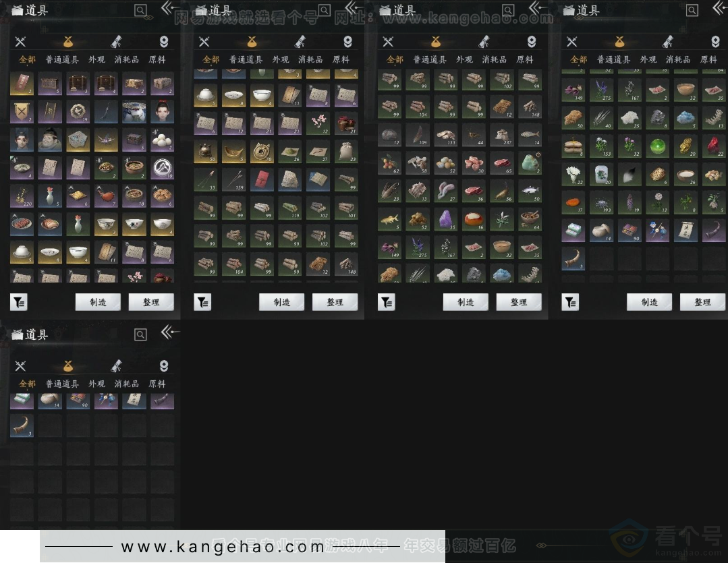Open the filter icon in the fourth panel
The width and height of the screenshot is (728, 563).
(570, 302)
